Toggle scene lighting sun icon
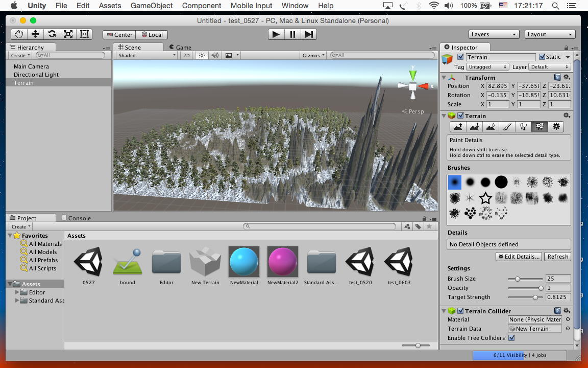The image size is (588, 368). pos(202,55)
